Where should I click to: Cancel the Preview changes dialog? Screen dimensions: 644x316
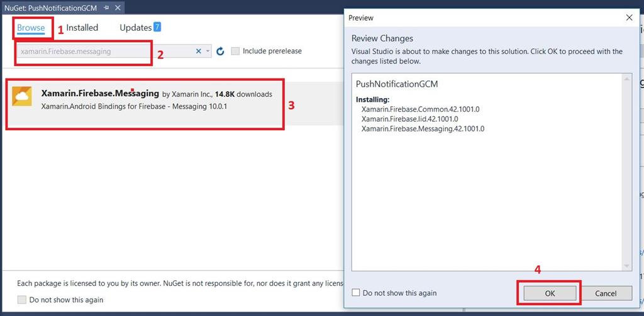[606, 293]
